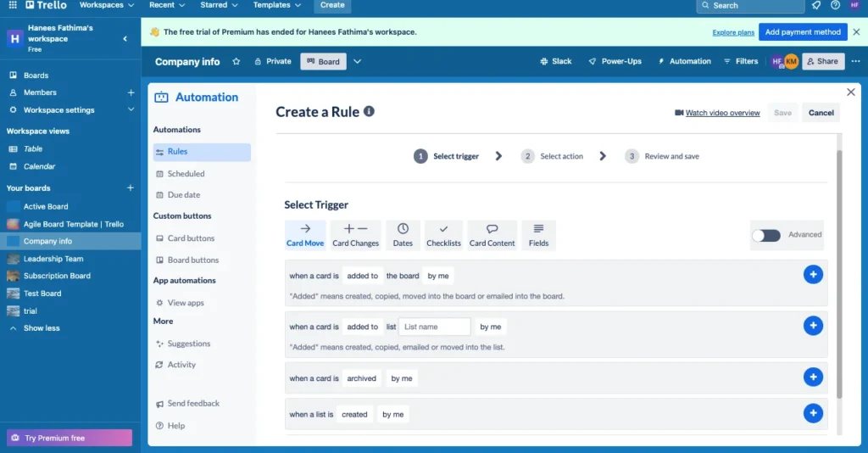Toggle 'by me' in the board trigger

pos(438,276)
